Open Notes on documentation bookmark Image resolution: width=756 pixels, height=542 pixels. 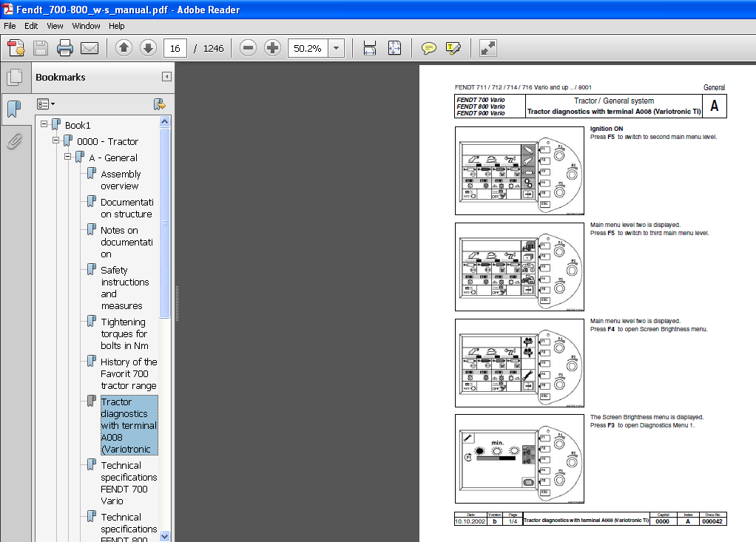point(126,242)
